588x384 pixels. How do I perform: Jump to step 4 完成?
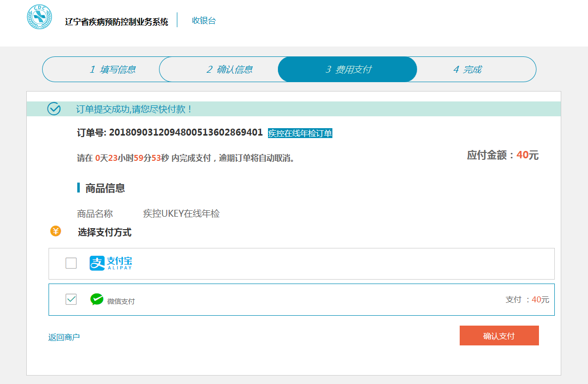point(467,69)
